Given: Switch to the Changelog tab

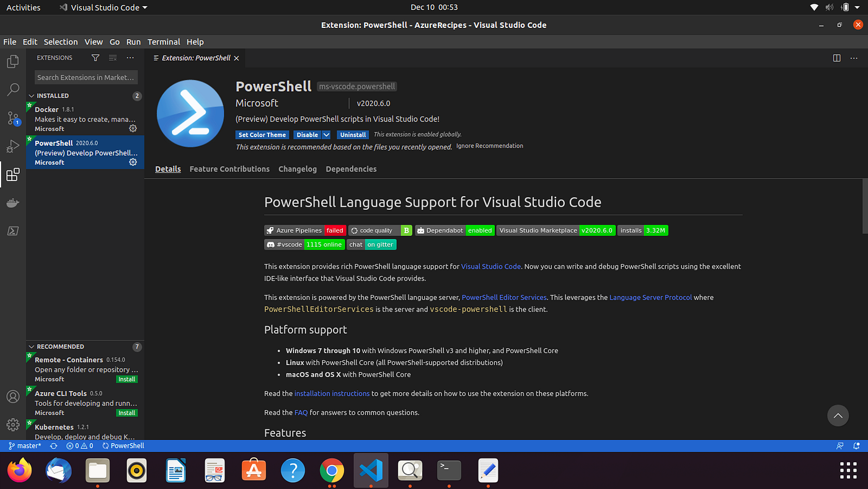Looking at the screenshot, I should coord(298,169).
